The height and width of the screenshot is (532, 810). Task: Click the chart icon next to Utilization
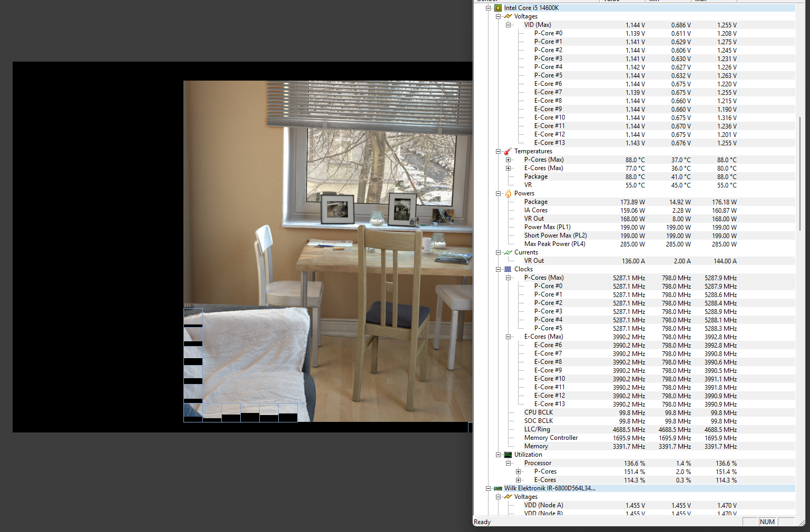[508, 455]
